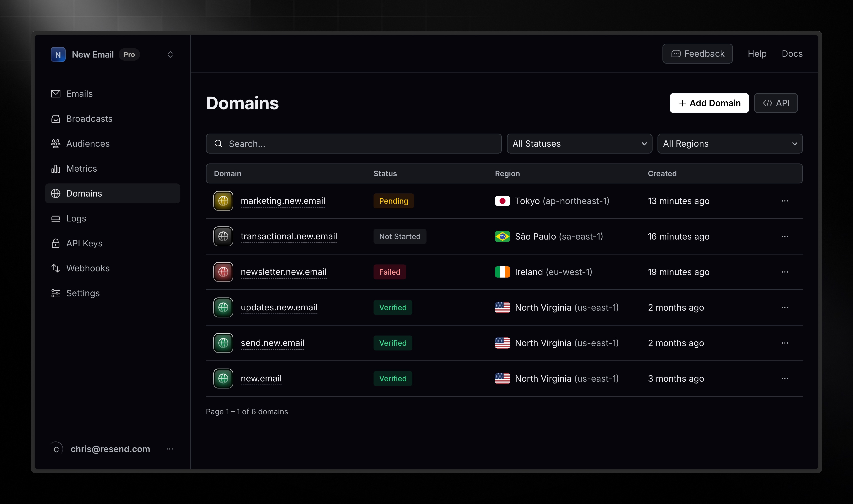Navigate to API Keys in sidebar
Image resolution: width=853 pixels, height=504 pixels.
[x=84, y=243]
